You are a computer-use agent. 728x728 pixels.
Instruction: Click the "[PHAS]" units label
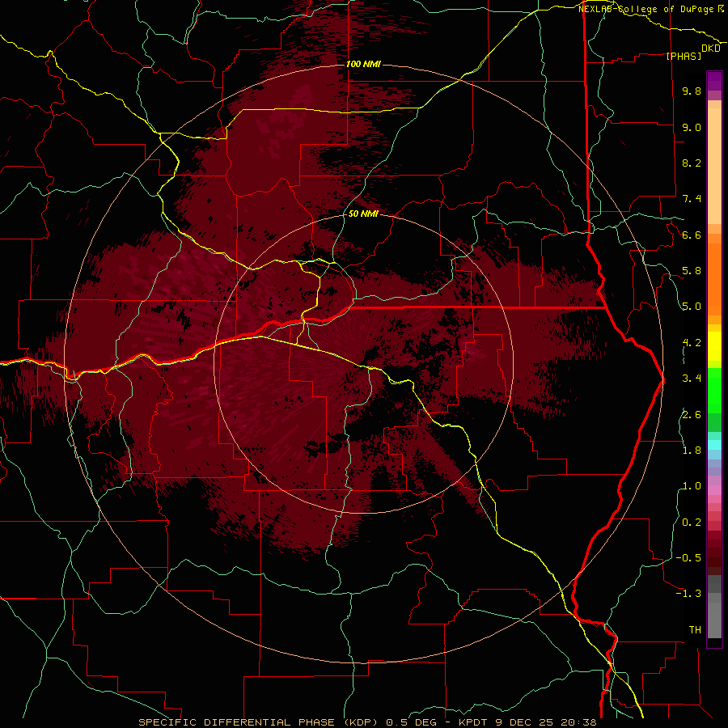pos(684,56)
